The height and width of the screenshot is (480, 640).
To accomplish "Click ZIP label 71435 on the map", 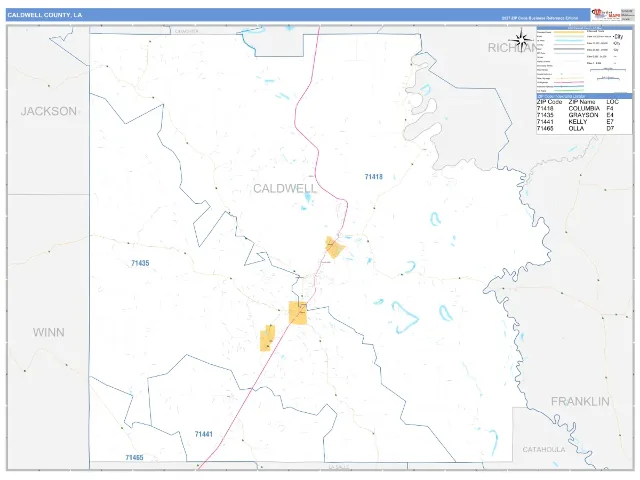I will click(x=140, y=263).
